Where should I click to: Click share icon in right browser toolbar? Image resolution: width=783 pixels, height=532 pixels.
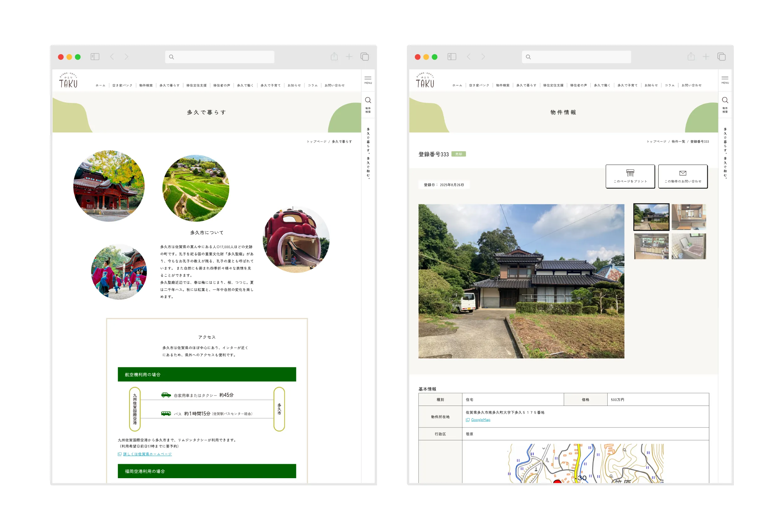(x=691, y=57)
